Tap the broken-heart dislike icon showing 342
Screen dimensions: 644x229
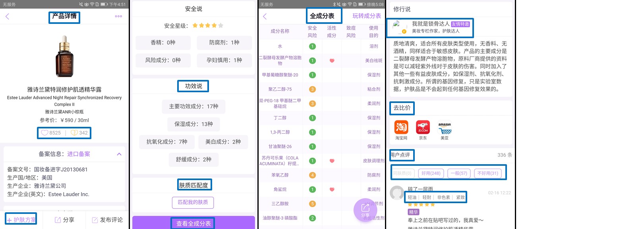pyautogui.click(x=74, y=133)
